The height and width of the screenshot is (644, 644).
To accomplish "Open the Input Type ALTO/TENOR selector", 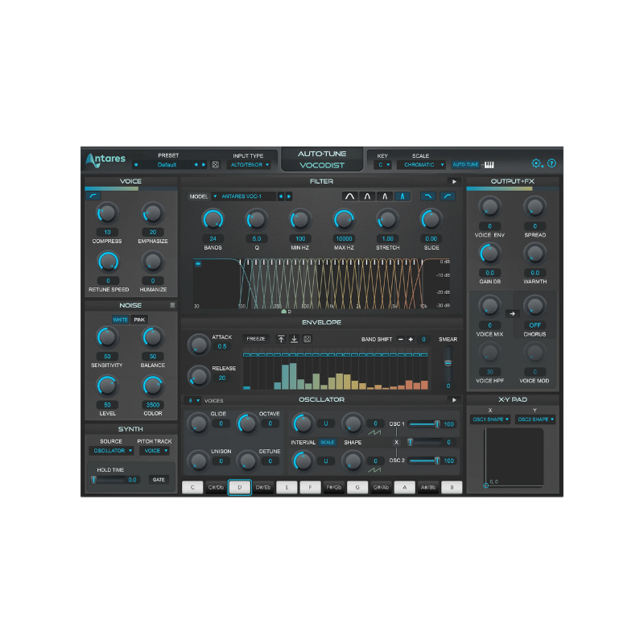I will (250, 163).
